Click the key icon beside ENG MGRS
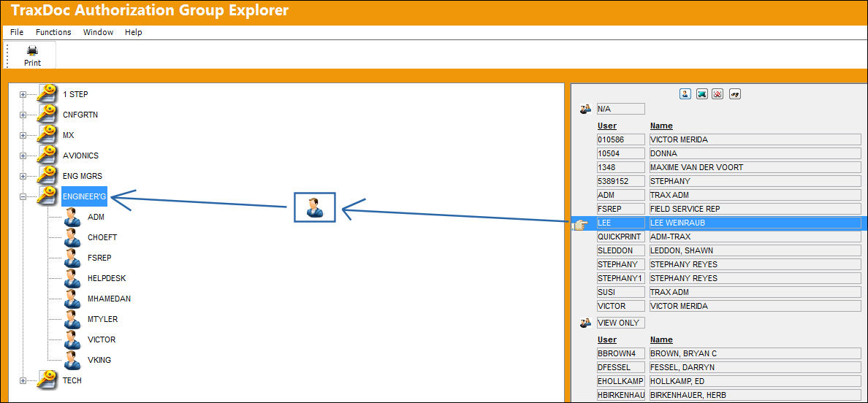The image size is (868, 403). [47, 176]
